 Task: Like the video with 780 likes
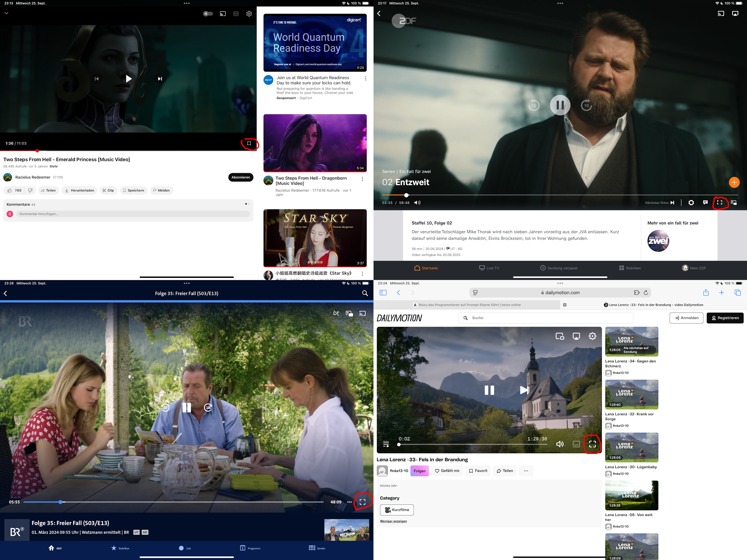(x=14, y=191)
